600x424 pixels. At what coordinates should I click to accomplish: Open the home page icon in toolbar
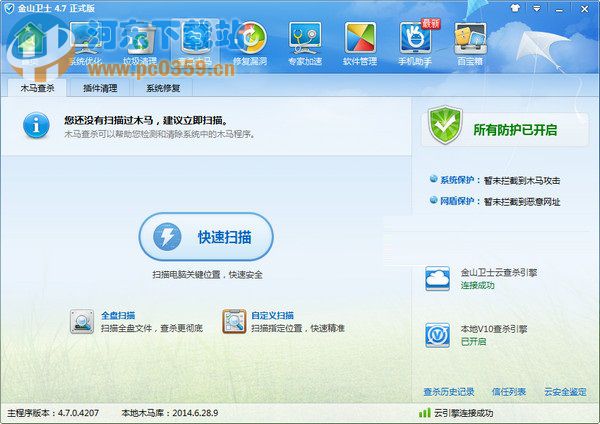[31, 44]
